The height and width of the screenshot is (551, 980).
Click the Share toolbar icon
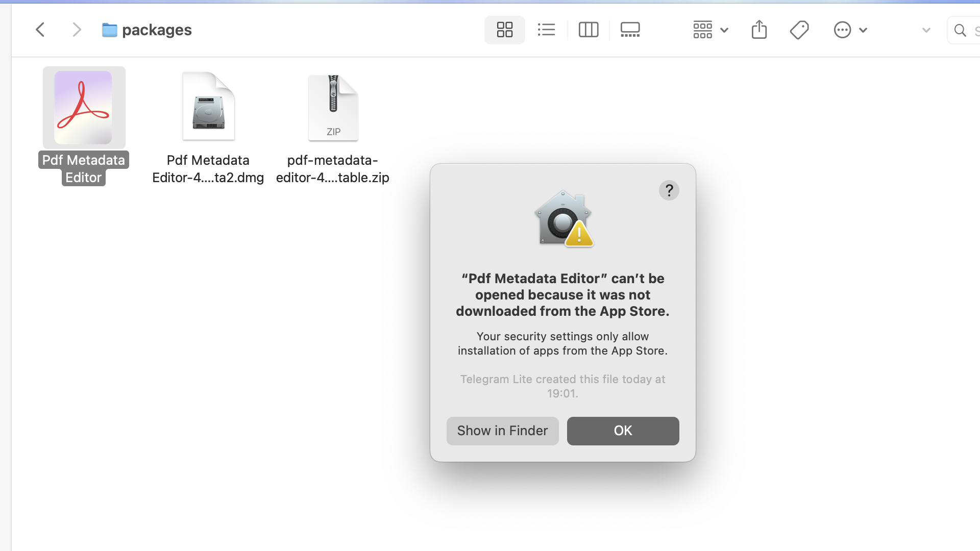[x=759, y=30]
